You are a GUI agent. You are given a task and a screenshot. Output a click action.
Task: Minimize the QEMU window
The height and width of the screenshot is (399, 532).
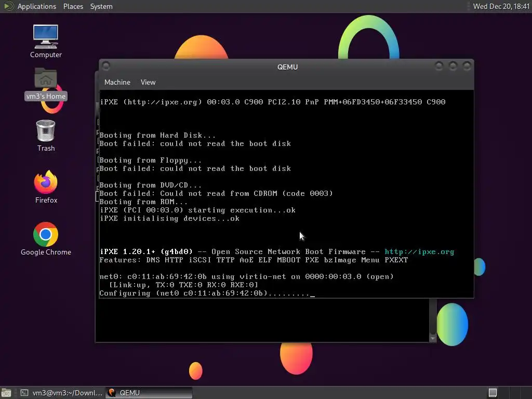(438, 66)
